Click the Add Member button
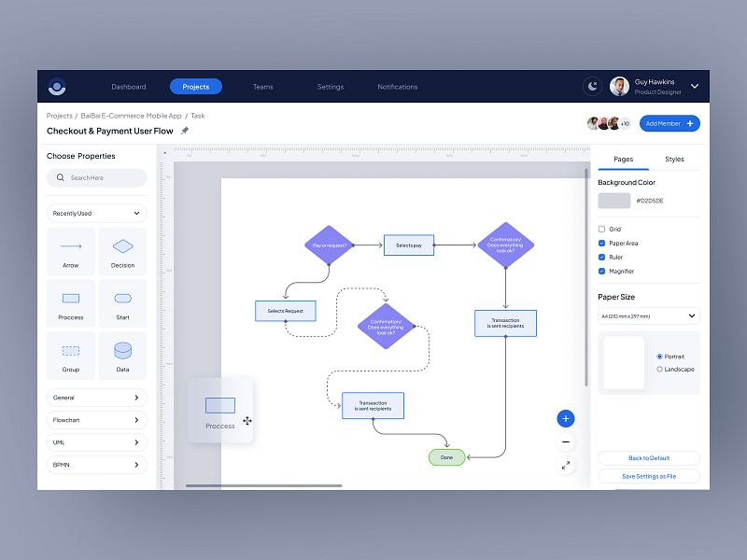This screenshot has width=747, height=560. [x=669, y=123]
